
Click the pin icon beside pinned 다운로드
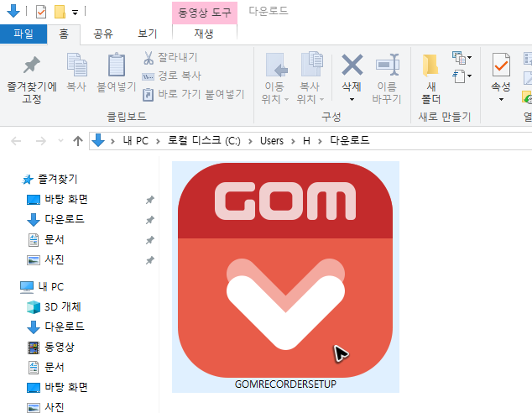149,220
